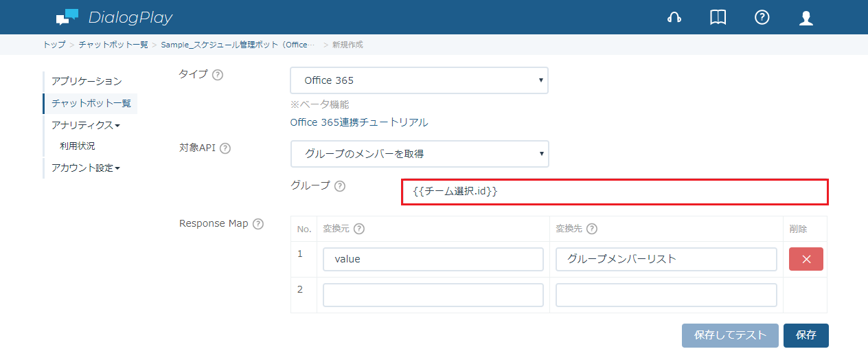Click the DialogPlay logo
This screenshot has height=360, width=868.
coord(114,17)
